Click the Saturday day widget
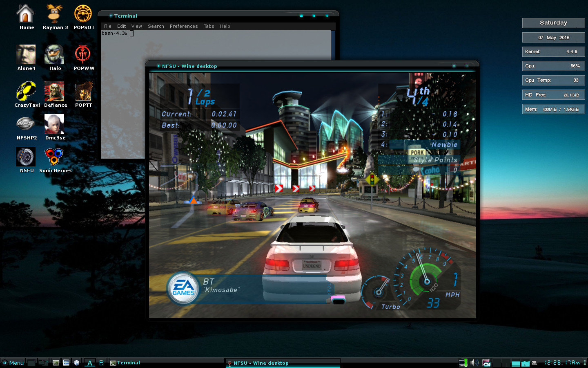Image resolution: width=588 pixels, height=368 pixels. point(553,23)
